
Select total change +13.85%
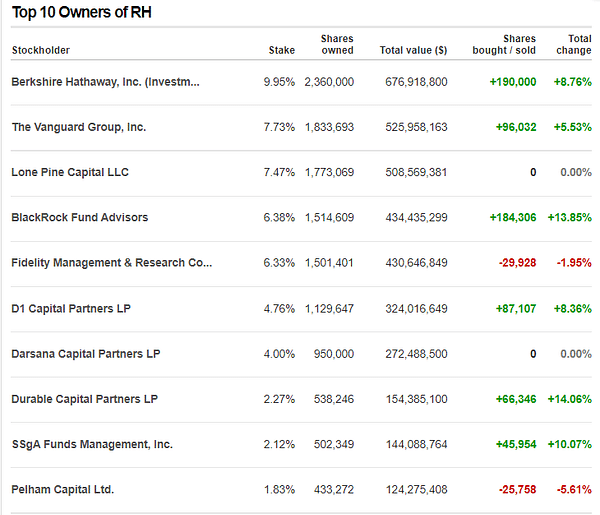[569, 217]
